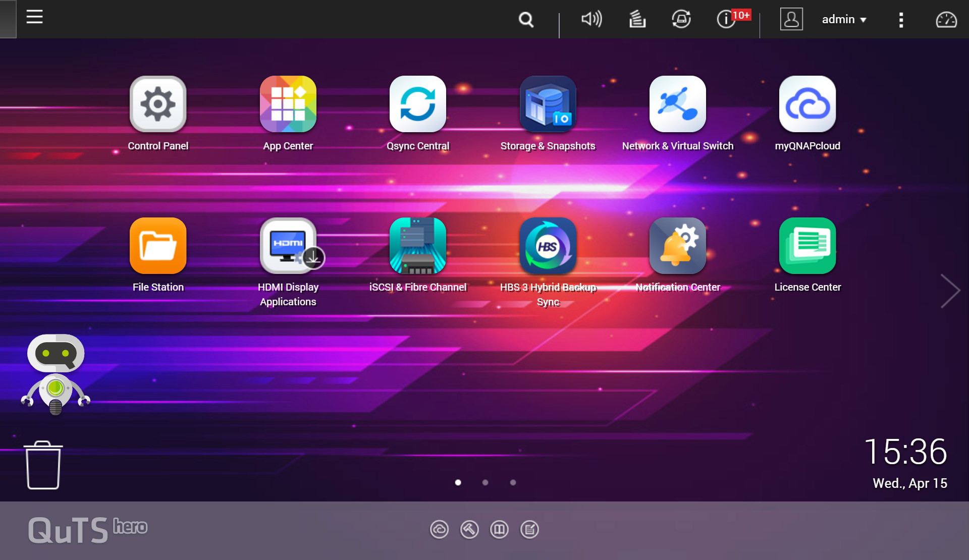Image resolution: width=969 pixels, height=560 pixels.
Task: Launch Network & Virtual Switch
Action: (677, 104)
